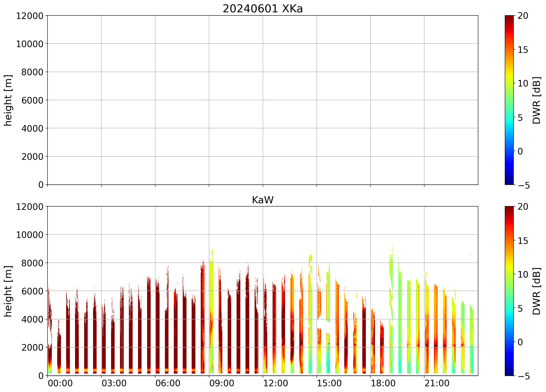Viewport: 546px width, 392px height.
Task: Click the '18:00' time axis label
Action: 383,383
